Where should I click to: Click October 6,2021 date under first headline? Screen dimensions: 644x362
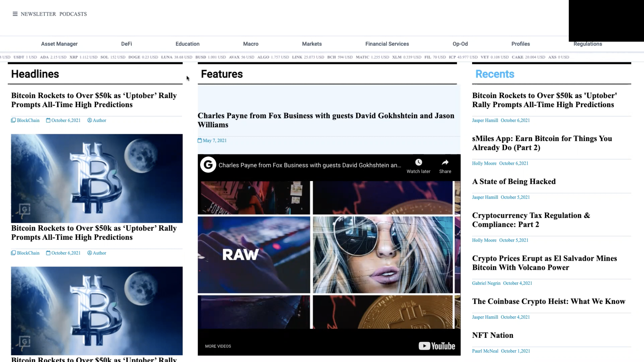coord(63,120)
